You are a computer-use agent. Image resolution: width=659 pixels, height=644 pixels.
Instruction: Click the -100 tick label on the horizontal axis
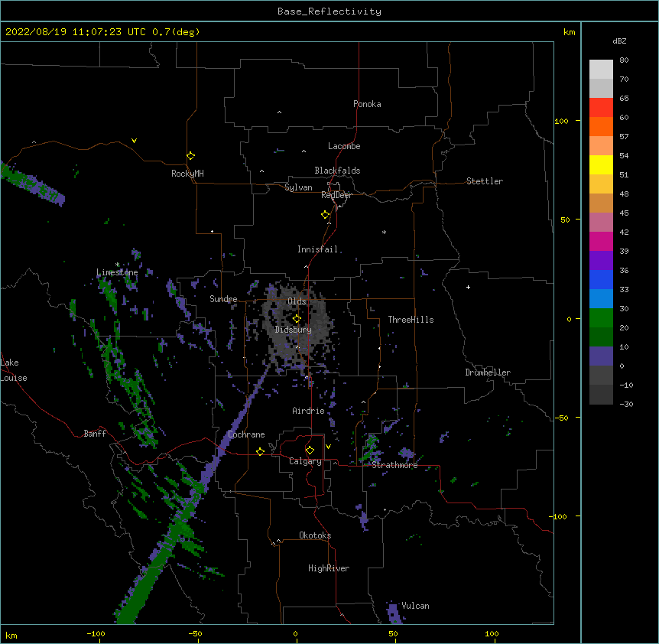pyautogui.click(x=96, y=634)
